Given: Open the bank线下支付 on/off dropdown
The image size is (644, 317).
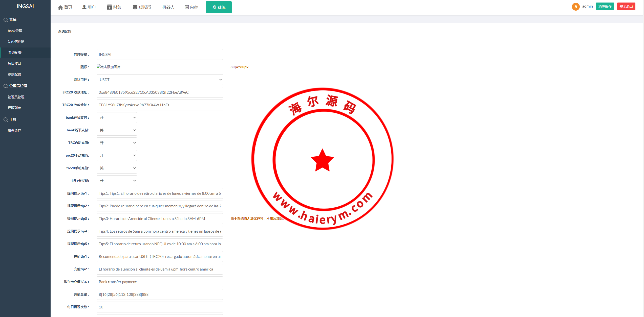Looking at the screenshot, I should pos(117,130).
